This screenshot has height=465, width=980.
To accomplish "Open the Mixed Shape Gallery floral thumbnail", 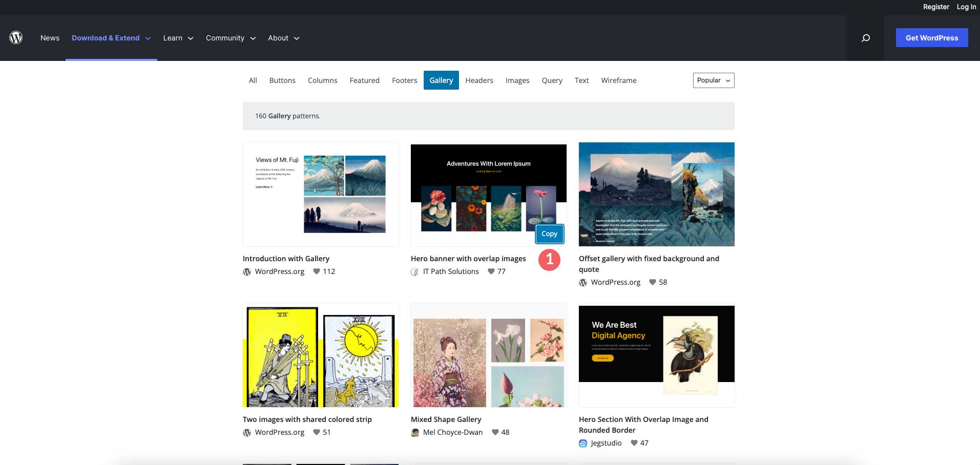I will pyautogui.click(x=489, y=355).
